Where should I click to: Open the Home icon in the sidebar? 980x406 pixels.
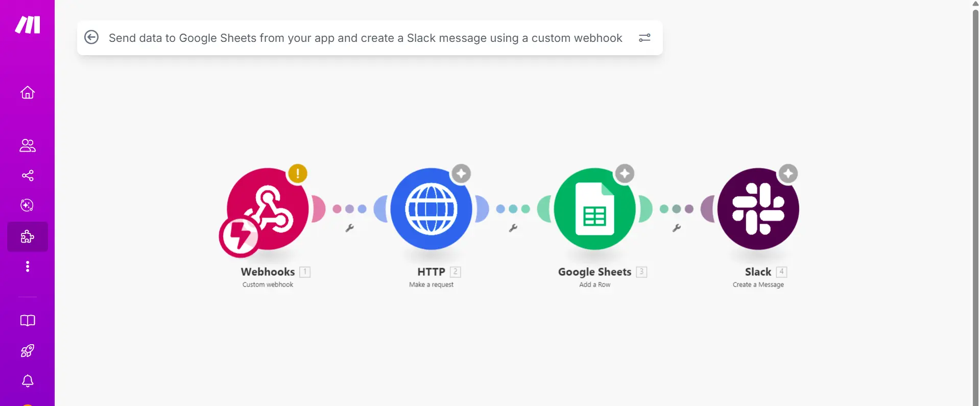click(28, 92)
